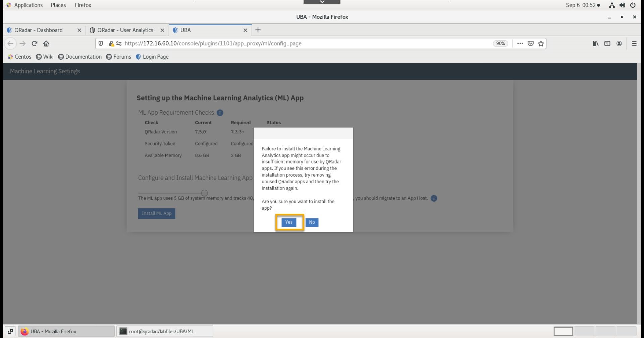Screen dimensions: 644x338
Task: Click the 8.6 GB current memory value
Action: (202, 155)
